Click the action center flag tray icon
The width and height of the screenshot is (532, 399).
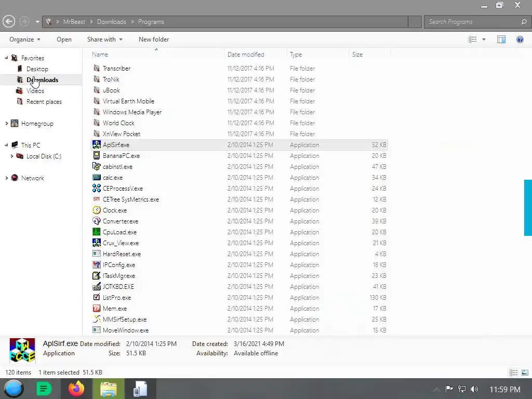[449, 389]
